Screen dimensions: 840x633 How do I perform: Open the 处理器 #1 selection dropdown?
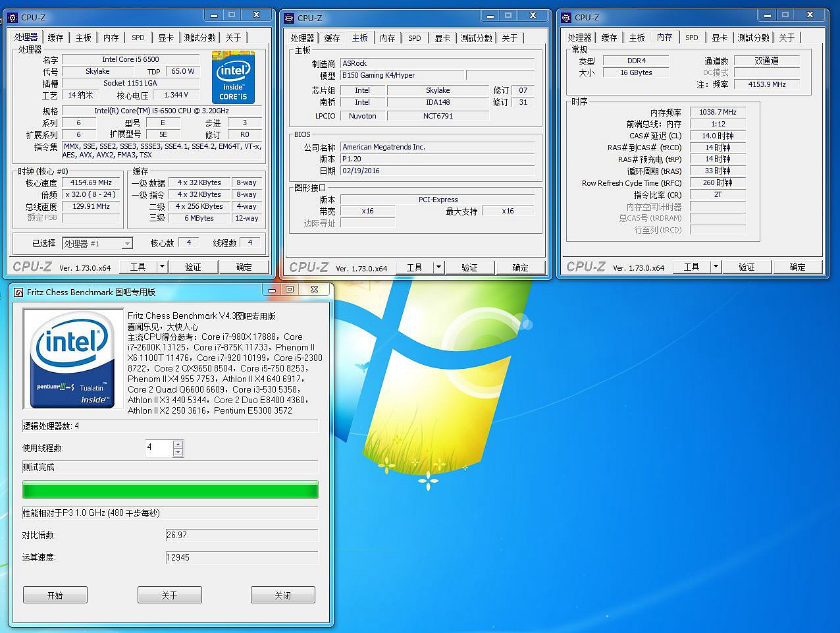(126, 244)
